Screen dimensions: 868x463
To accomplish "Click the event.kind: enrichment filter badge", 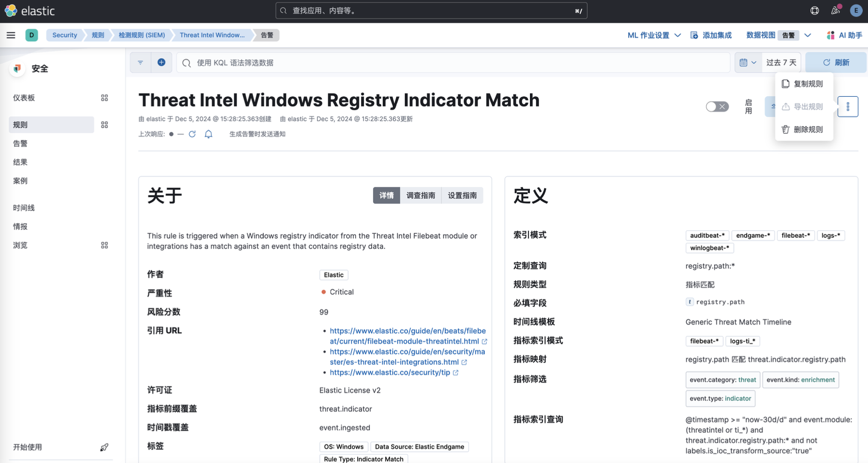I will click(x=800, y=380).
